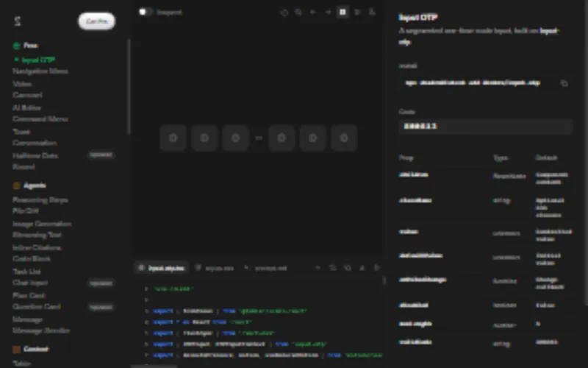This screenshot has width=588, height=368.
Task: Toggle the Inspect switch
Action: click(x=146, y=12)
